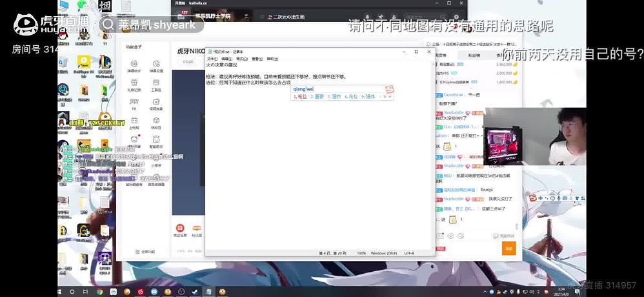The image size is (644, 297).
Task: Open the 弹幕设置 icon in sidebar
Action: pyautogui.click(x=156, y=64)
